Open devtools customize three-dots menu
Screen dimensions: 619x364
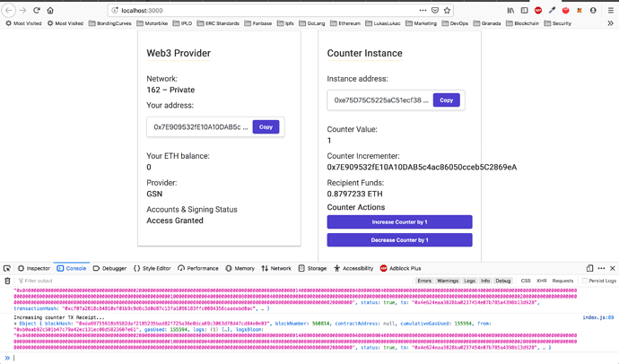tap(601, 268)
